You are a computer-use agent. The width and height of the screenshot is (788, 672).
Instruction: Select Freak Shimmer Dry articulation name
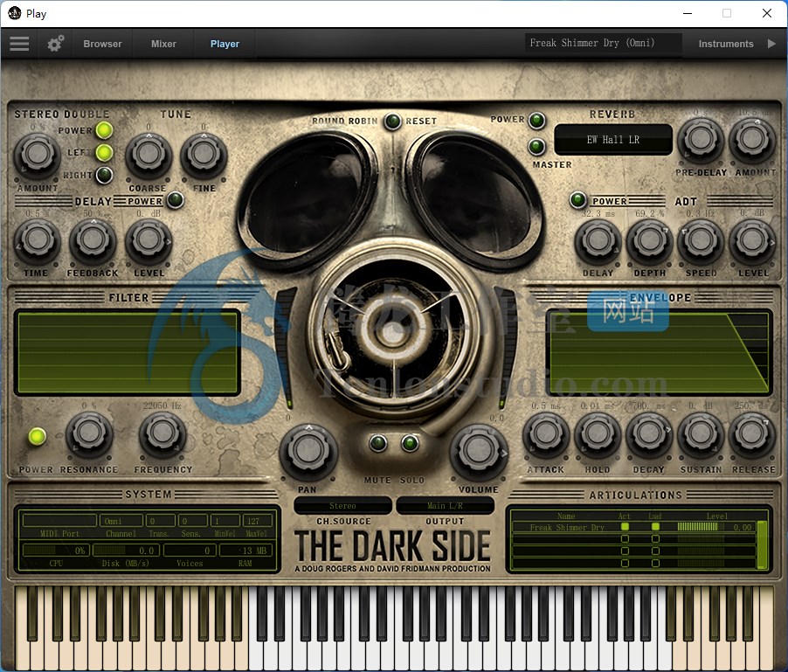[x=567, y=527]
